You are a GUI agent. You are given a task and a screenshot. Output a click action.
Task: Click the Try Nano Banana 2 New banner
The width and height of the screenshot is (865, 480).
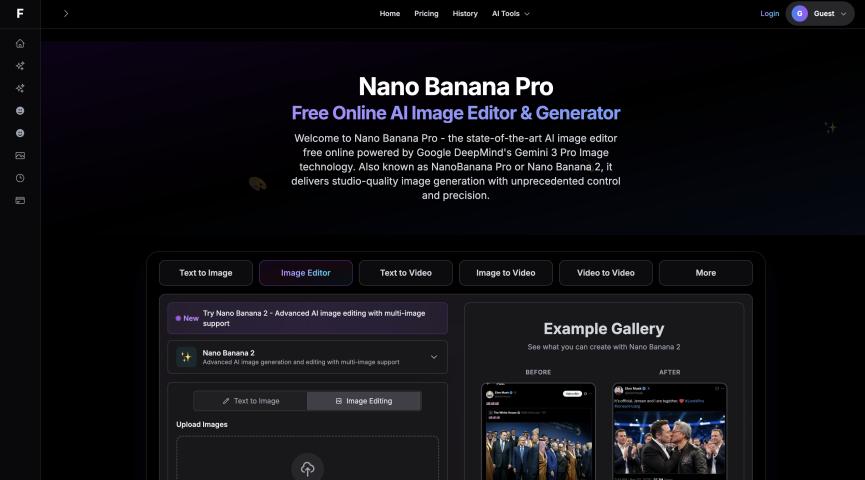click(x=307, y=318)
